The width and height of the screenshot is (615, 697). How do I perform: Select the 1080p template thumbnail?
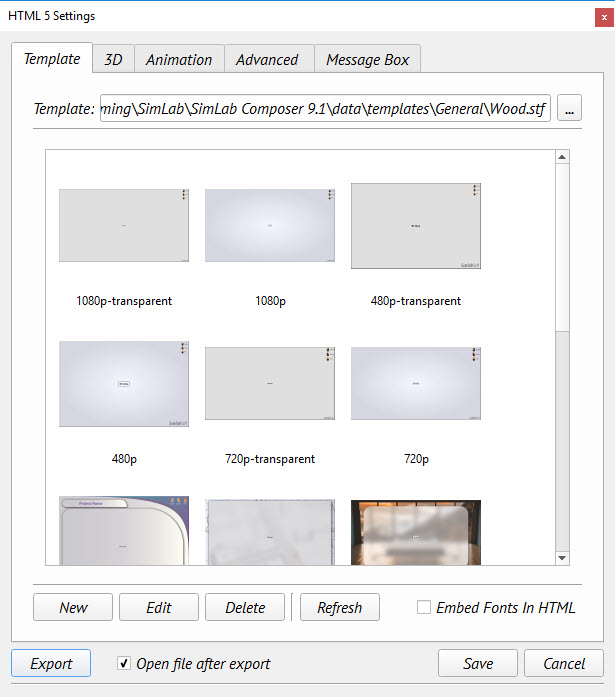click(270, 226)
